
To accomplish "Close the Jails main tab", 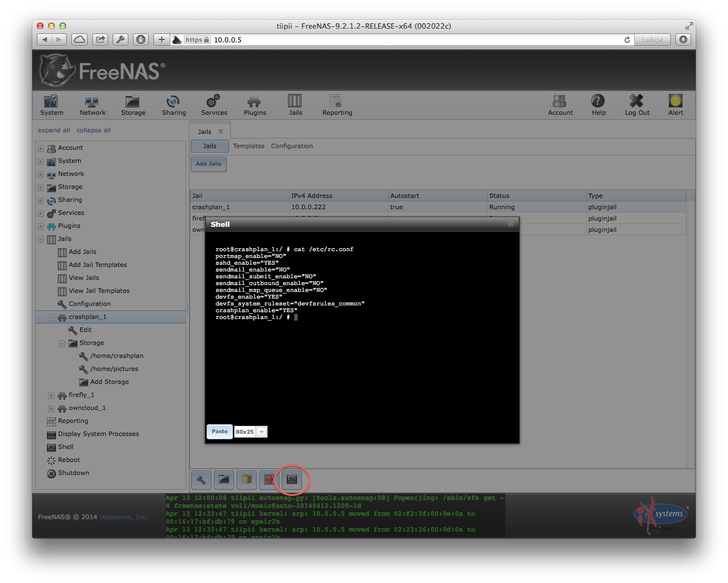I will pos(221,132).
